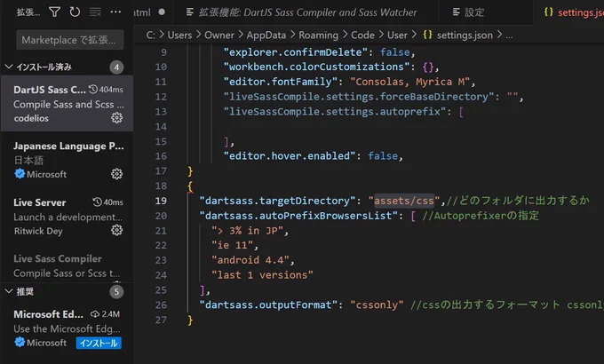This screenshot has height=364, width=604.
Task: Open DartJS Sass Compiler extension tab
Action: pos(306,12)
